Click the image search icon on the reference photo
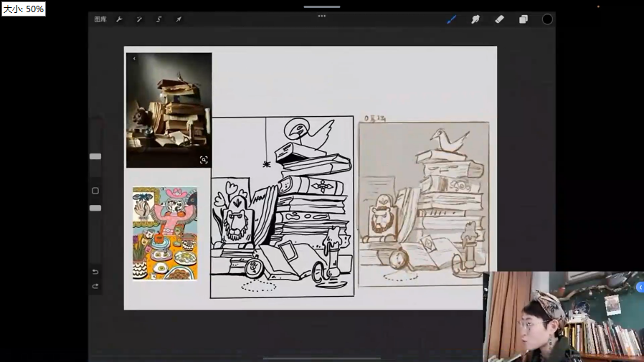Viewport: 644px width, 362px height. click(204, 160)
